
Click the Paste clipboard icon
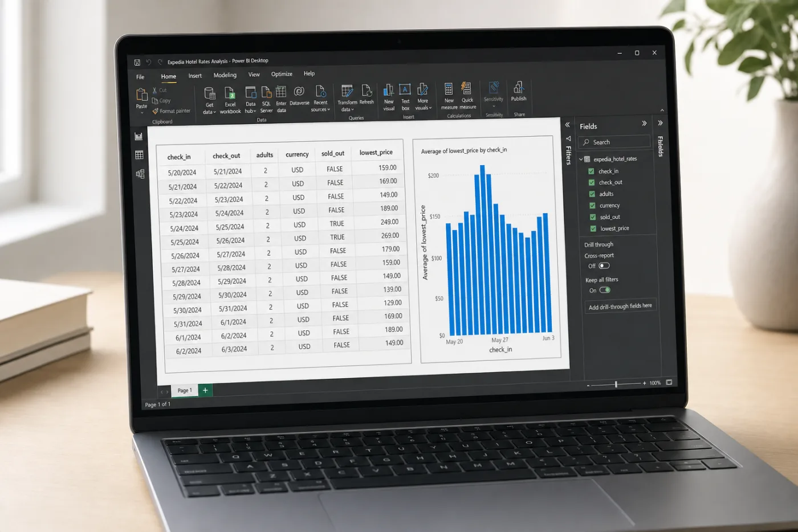tap(141, 95)
